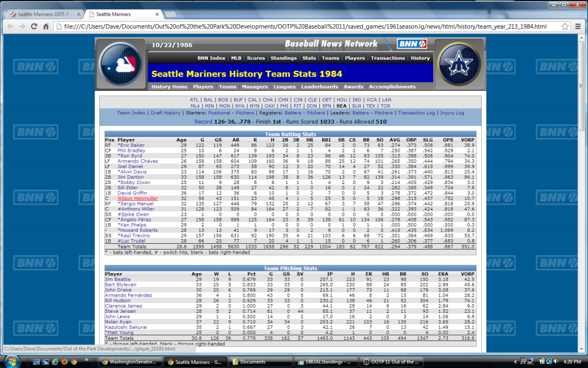Go to History Home submenu
Image resolution: width=588 pixels, height=368 pixels.
point(169,87)
